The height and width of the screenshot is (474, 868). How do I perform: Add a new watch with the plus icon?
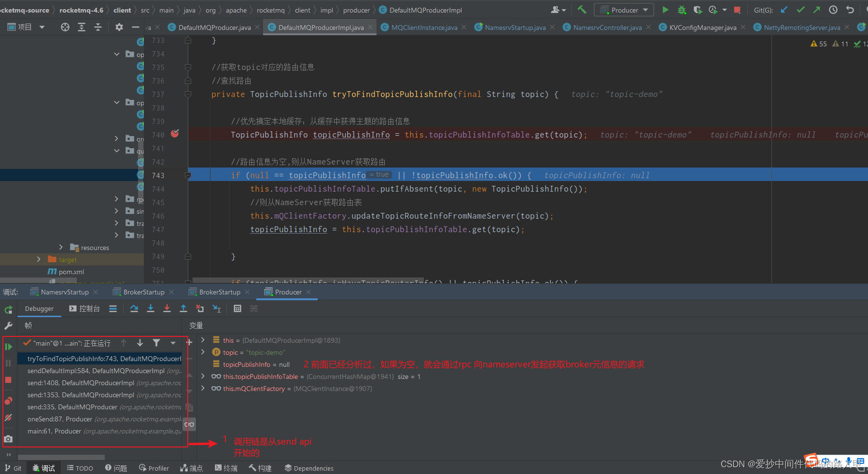(x=189, y=342)
